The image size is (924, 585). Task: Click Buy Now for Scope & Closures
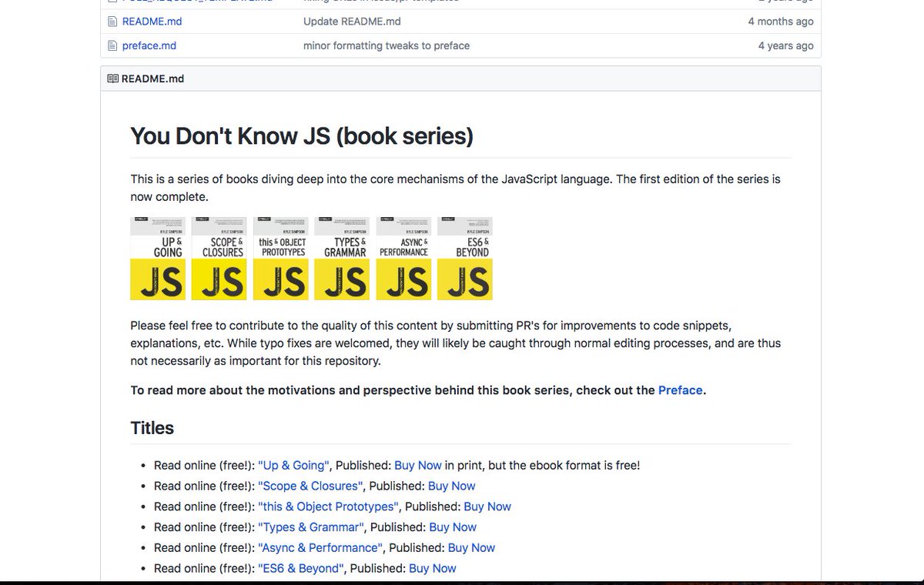coord(452,486)
